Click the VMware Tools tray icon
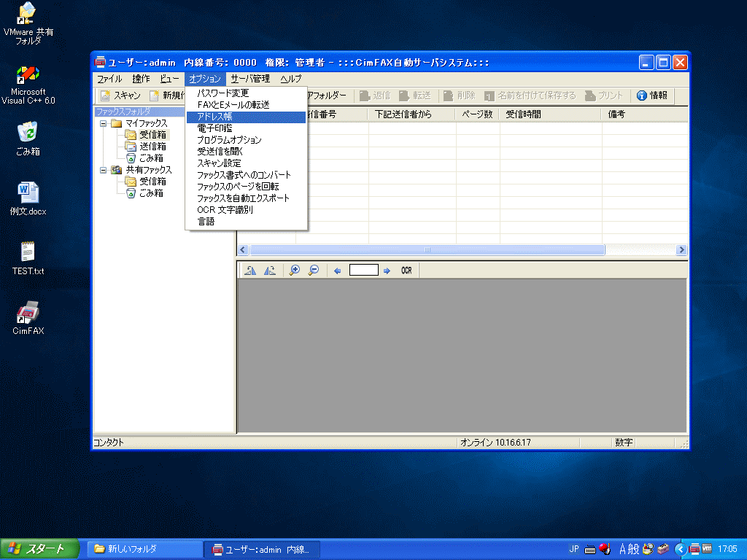Image resolution: width=747 pixels, height=560 pixels. pos(707,549)
